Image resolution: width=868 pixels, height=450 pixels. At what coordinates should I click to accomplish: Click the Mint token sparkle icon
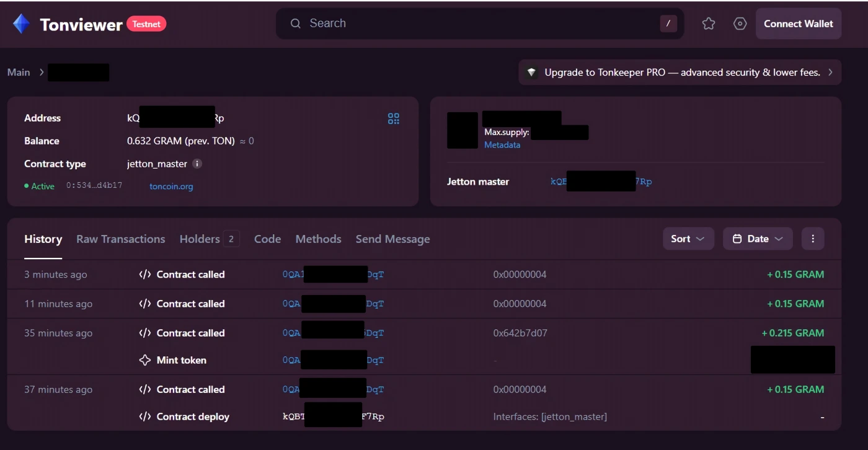tap(145, 360)
